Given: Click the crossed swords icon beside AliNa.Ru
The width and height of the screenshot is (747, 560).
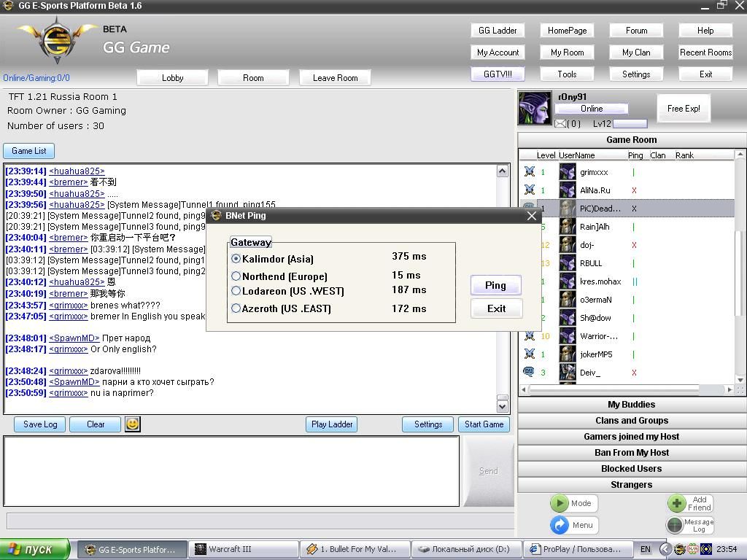Looking at the screenshot, I should coord(530,190).
